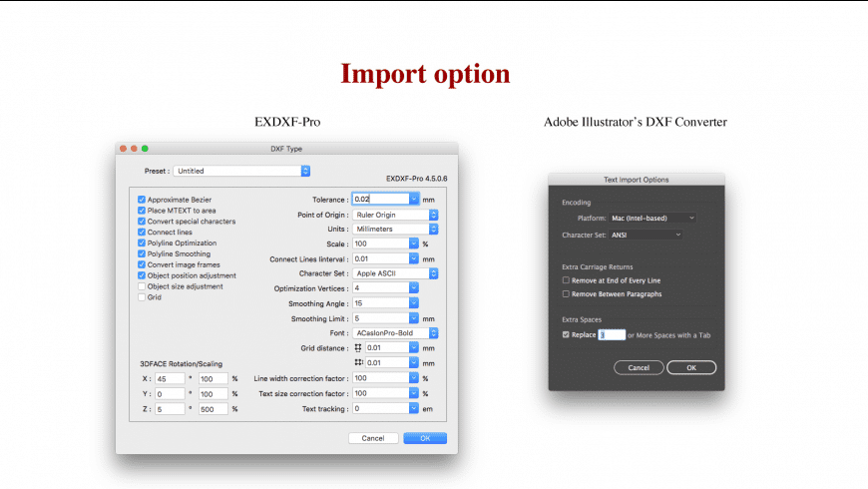Image resolution: width=868 pixels, height=489 pixels.
Task: Click the Encoding section label
Action: pyautogui.click(x=577, y=203)
